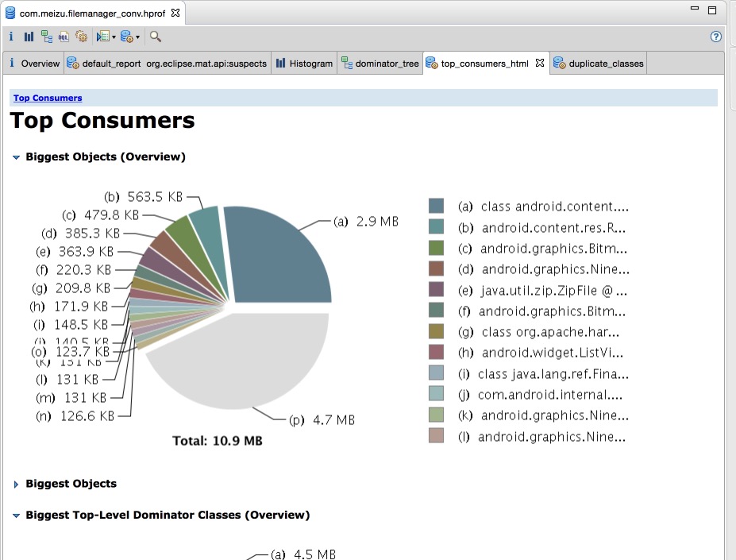This screenshot has width=736, height=560.
Task: Open dominator tree from the toolbar
Action: click(x=47, y=37)
